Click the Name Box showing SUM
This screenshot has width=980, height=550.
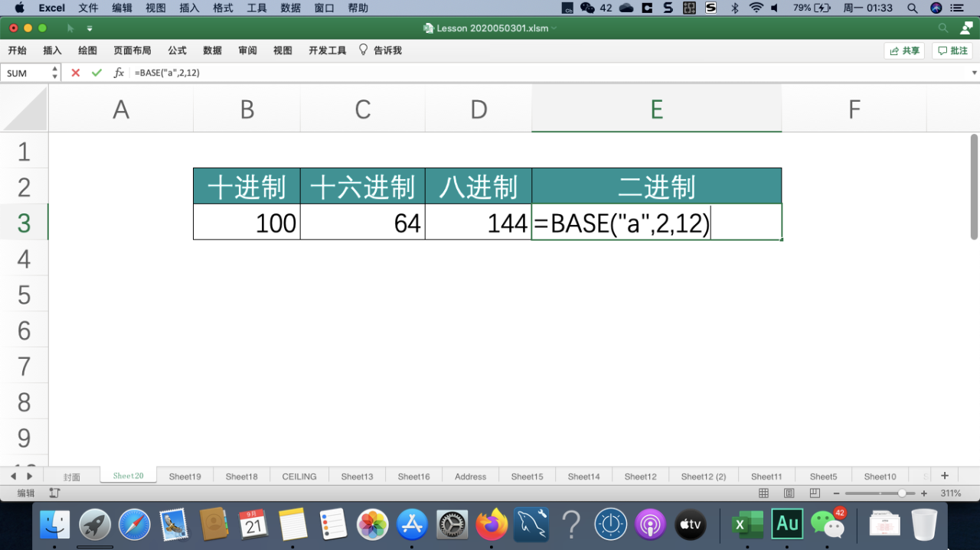pos(26,73)
